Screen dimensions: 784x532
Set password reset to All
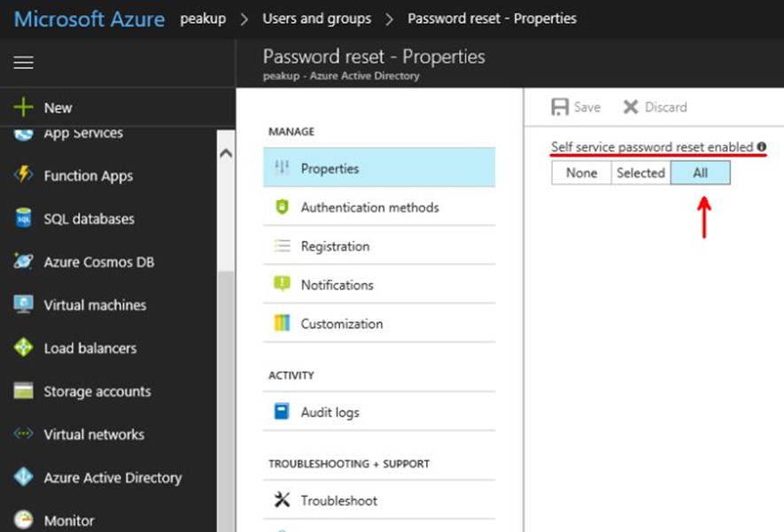pos(700,173)
